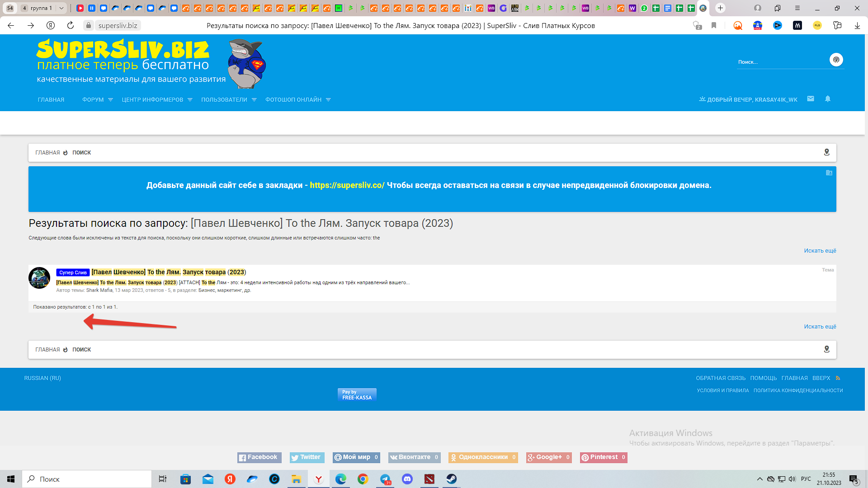Click the lower 'Искать ещё' link
The image size is (868, 488).
pos(820,327)
